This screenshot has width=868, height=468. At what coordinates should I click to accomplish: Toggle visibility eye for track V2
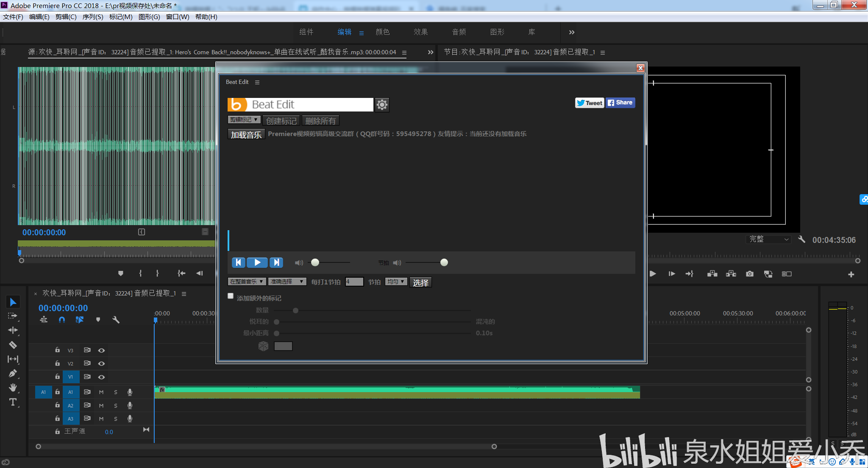tap(101, 364)
